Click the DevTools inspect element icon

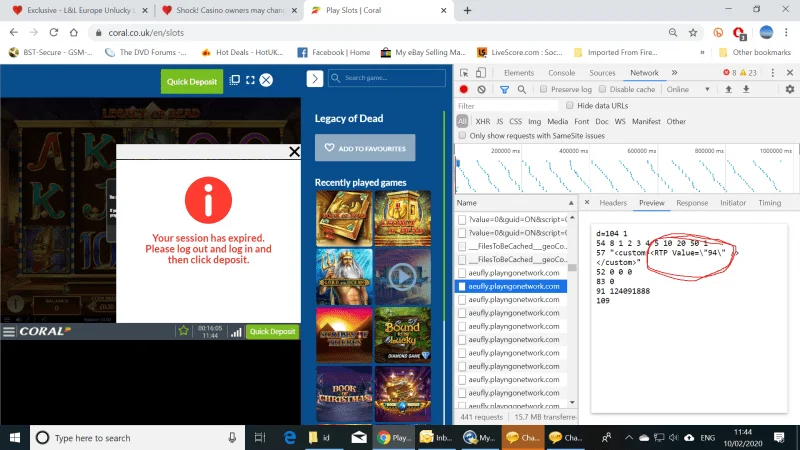pos(464,73)
